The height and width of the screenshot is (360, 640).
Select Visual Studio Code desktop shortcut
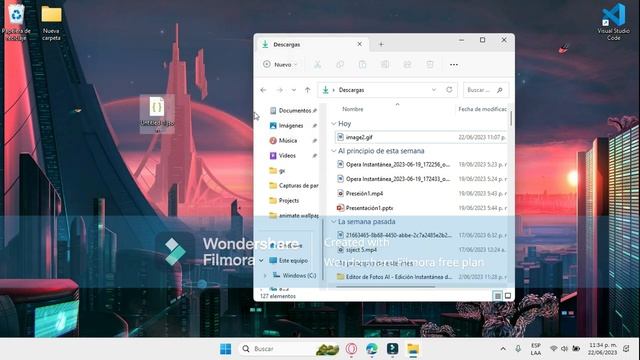coord(613,21)
